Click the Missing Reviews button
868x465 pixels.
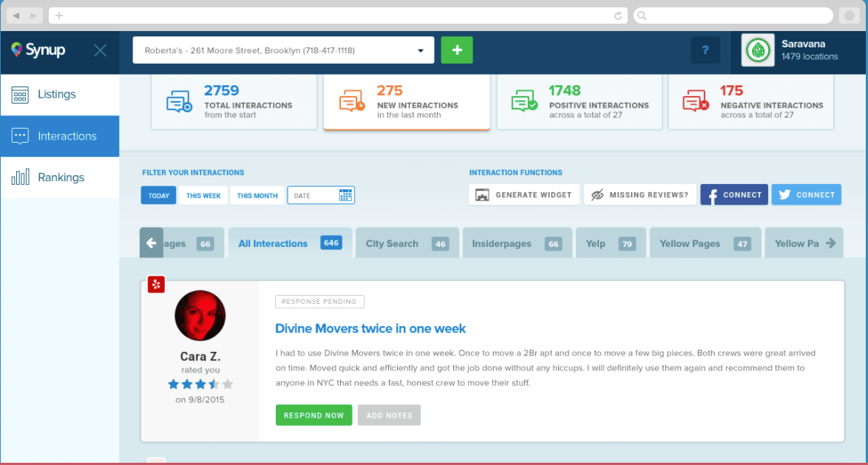(640, 195)
